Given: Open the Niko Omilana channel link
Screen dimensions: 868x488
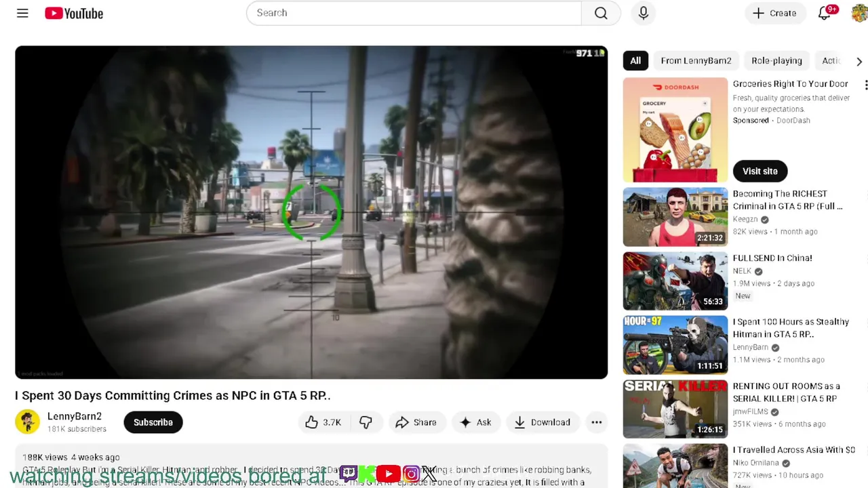Looking at the screenshot, I should (755, 463).
